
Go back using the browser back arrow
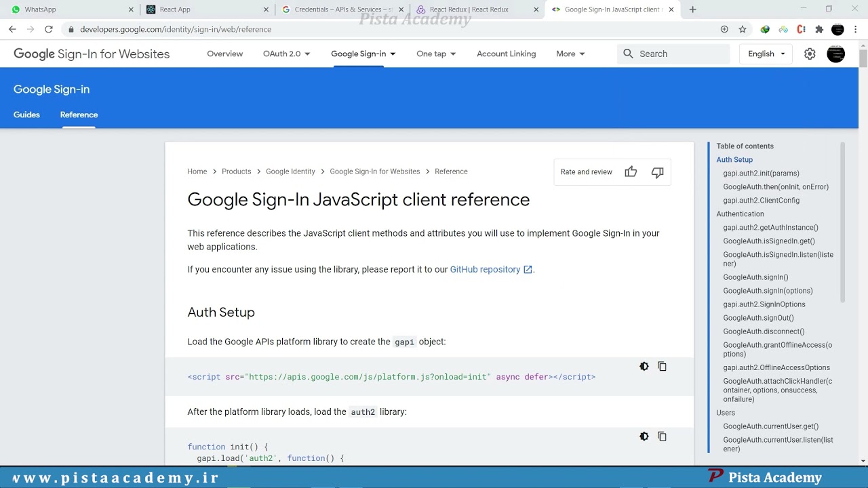(12, 29)
